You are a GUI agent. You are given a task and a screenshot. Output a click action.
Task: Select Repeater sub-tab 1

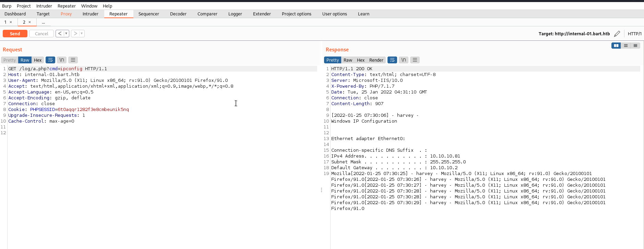click(x=5, y=22)
